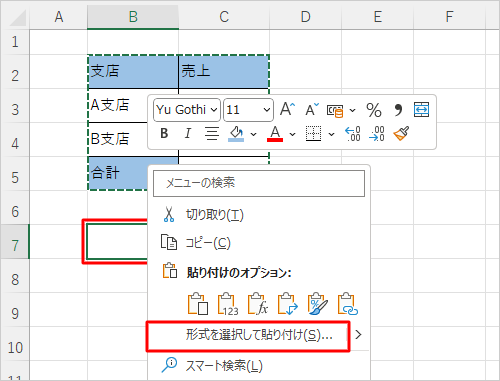Select column F header
The width and height of the screenshot is (500, 381).
pos(449,16)
